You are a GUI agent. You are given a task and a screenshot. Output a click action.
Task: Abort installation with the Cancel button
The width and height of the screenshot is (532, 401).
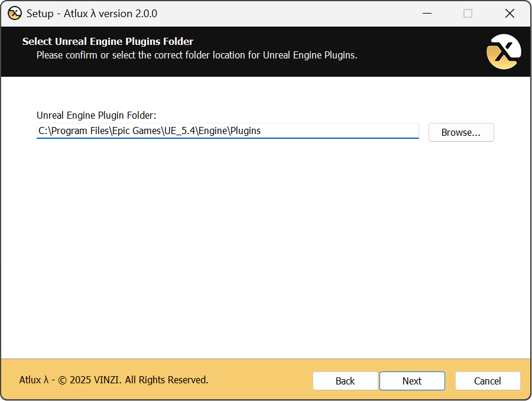coord(488,381)
